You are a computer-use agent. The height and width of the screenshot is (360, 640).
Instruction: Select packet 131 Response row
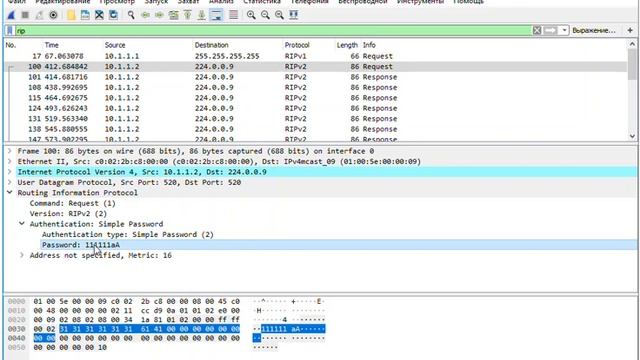tap(316, 119)
